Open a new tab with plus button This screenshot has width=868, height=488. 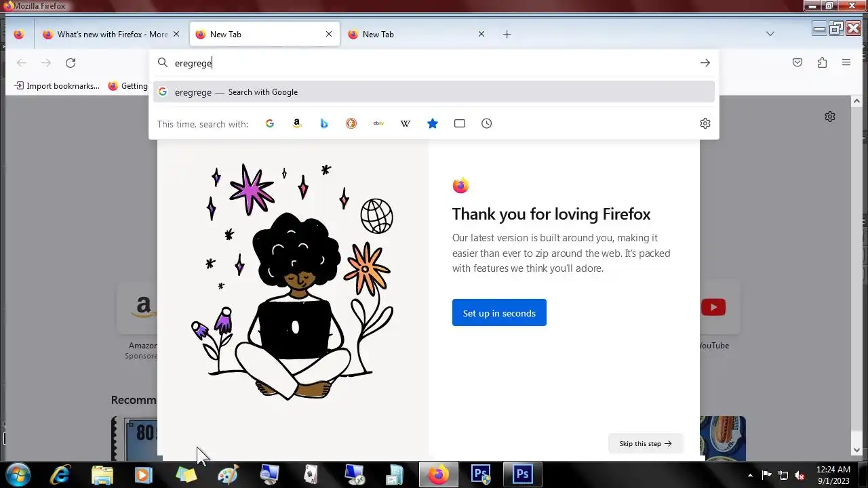pos(507,34)
